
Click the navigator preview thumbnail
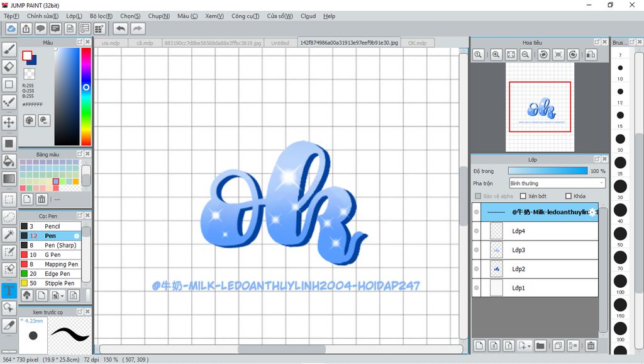[x=540, y=107]
